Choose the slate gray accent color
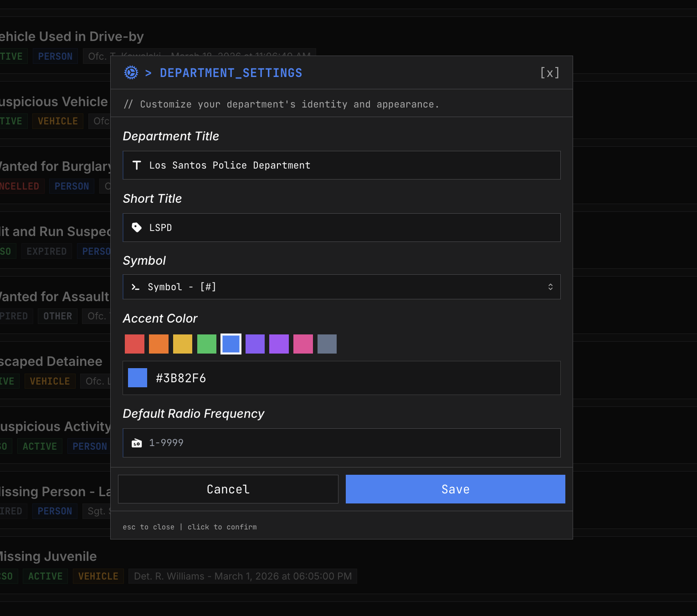 tap(327, 344)
